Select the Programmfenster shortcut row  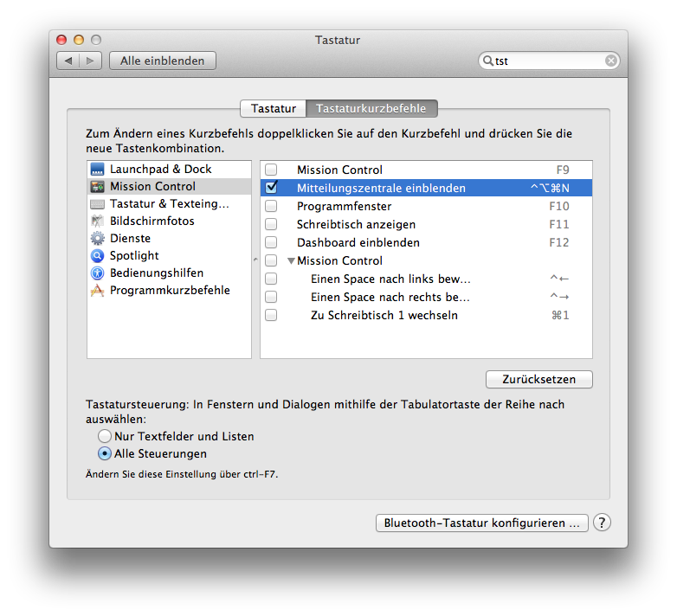point(426,206)
